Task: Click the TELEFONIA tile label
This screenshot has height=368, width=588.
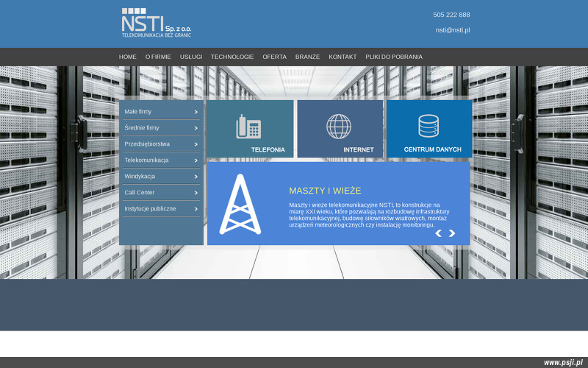Action: click(268, 150)
